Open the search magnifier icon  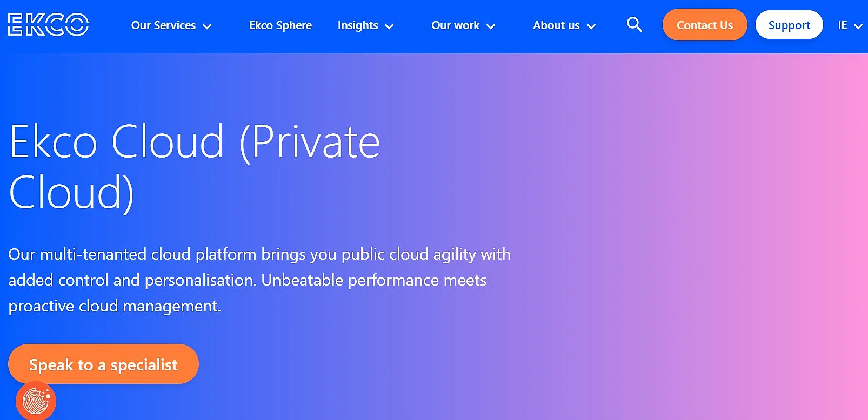[x=635, y=25]
